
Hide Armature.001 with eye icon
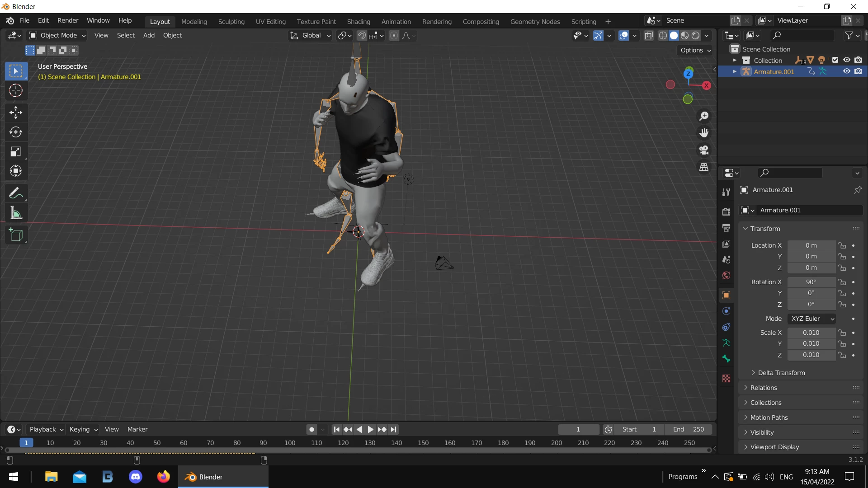click(x=847, y=71)
